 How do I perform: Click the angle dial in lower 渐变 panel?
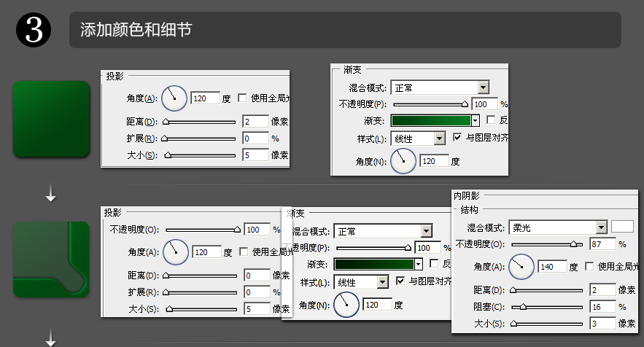click(x=346, y=304)
